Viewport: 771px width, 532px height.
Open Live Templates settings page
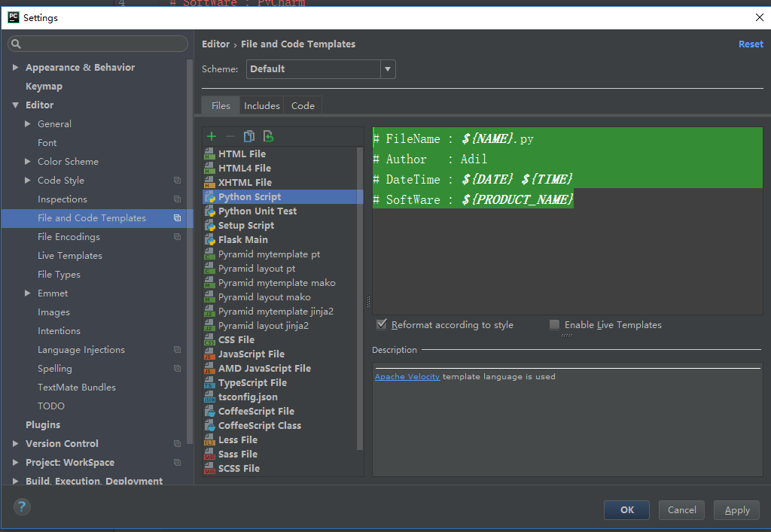click(x=70, y=255)
